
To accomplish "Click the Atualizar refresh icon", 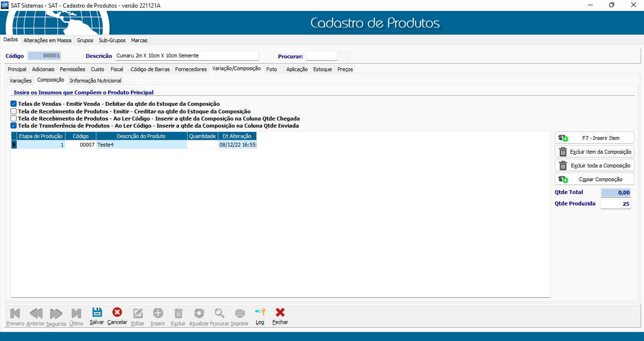I will (199, 313).
